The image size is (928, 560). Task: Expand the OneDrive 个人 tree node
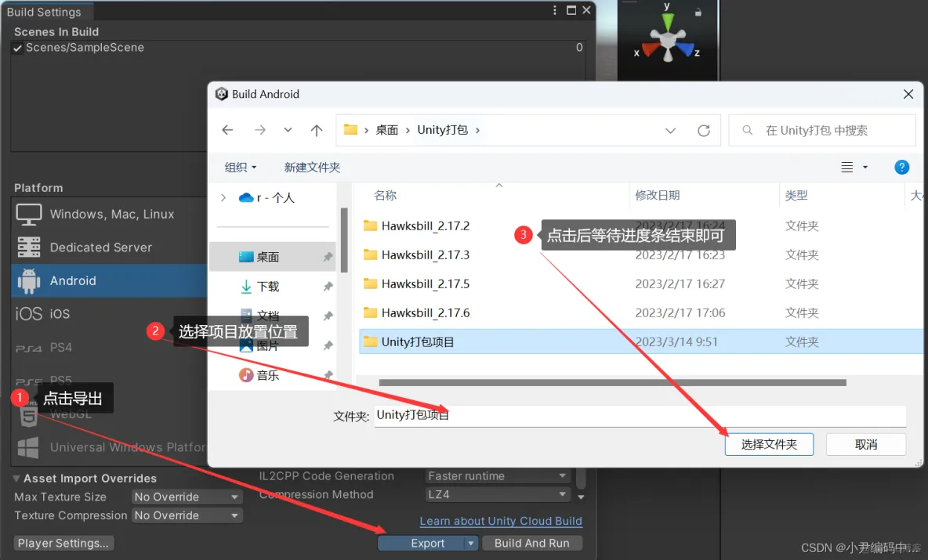tap(223, 197)
